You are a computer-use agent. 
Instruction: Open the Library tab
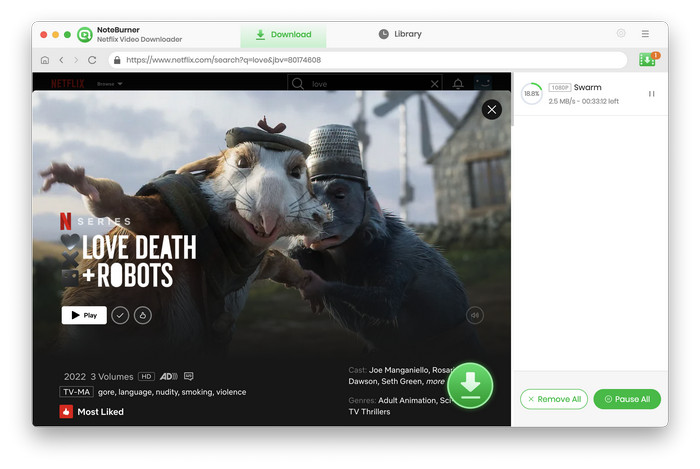pyautogui.click(x=400, y=34)
